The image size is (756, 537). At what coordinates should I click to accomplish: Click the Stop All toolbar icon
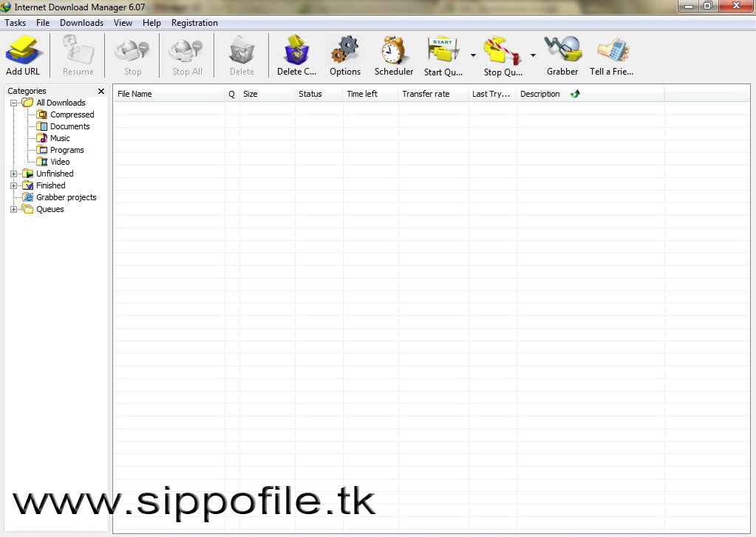point(187,51)
